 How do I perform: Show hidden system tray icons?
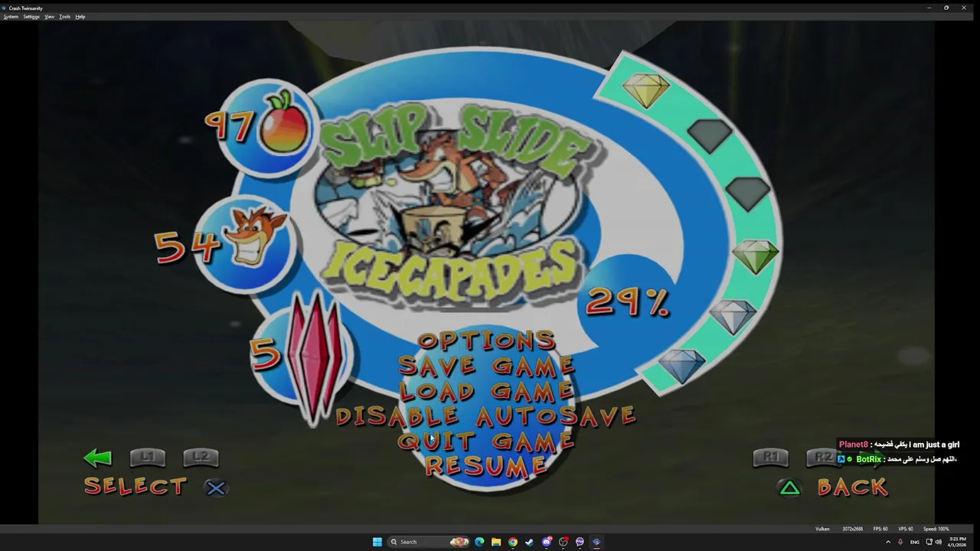point(888,542)
